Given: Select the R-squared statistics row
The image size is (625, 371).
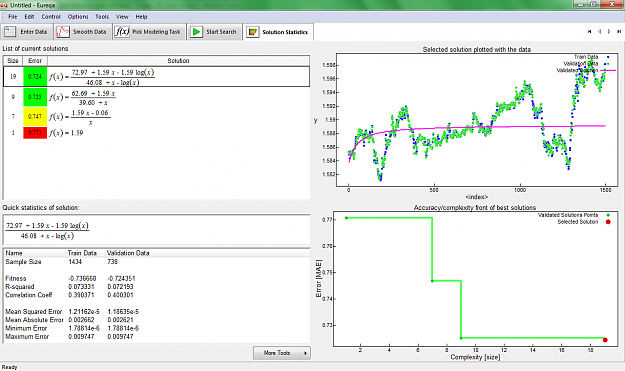Looking at the screenshot, I should pyautogui.click(x=156, y=287).
